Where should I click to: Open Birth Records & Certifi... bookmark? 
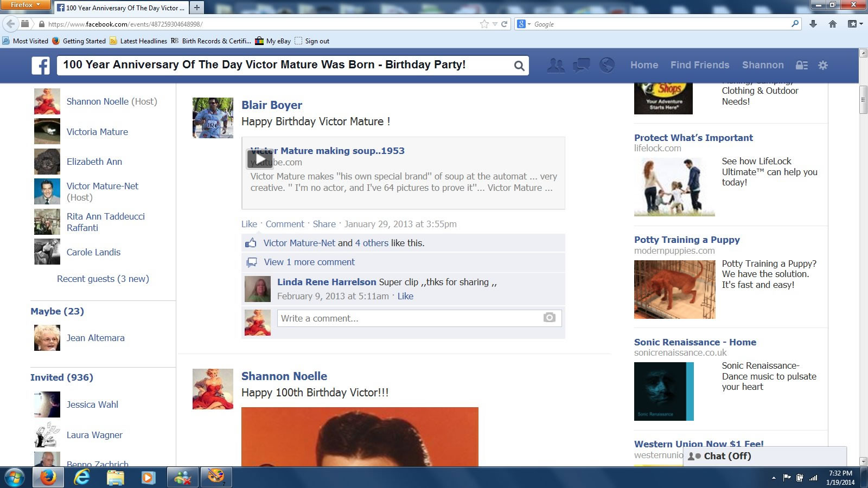pos(211,41)
